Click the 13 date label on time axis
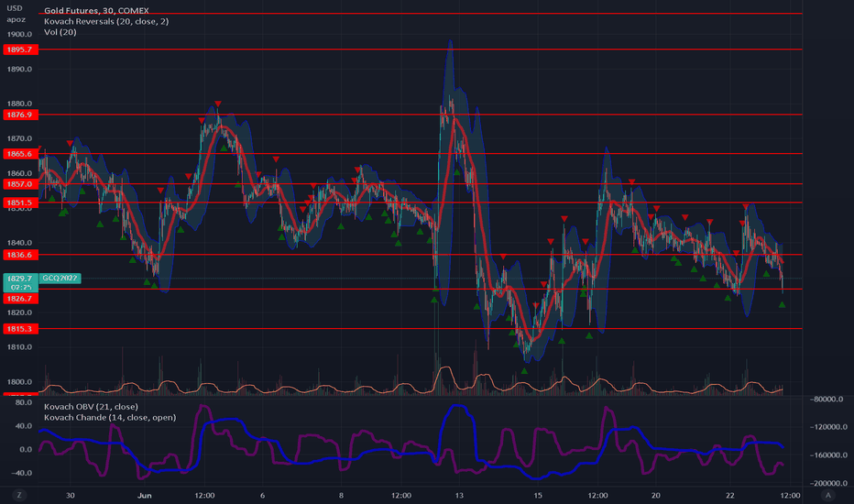Screen dimensions: 854x504 459,495
